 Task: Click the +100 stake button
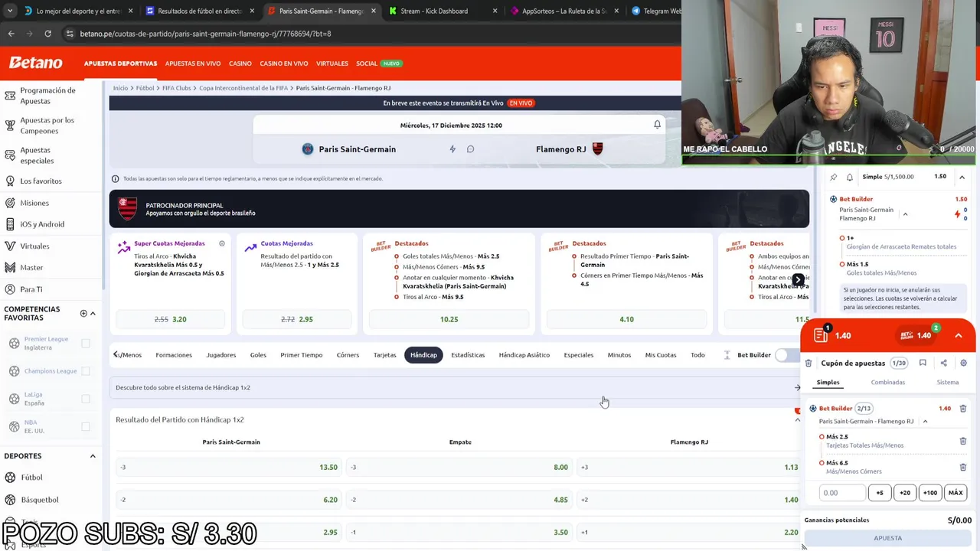(x=930, y=493)
